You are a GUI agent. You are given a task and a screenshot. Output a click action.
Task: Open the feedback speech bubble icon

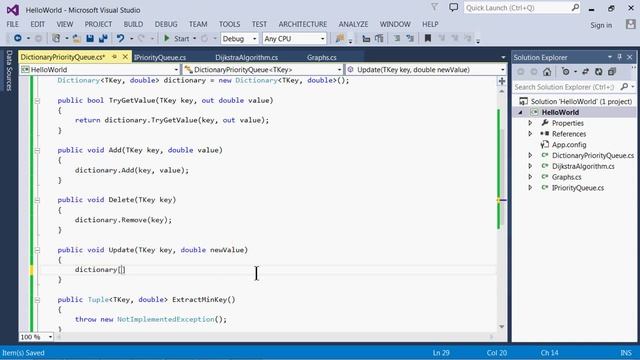[x=453, y=7]
